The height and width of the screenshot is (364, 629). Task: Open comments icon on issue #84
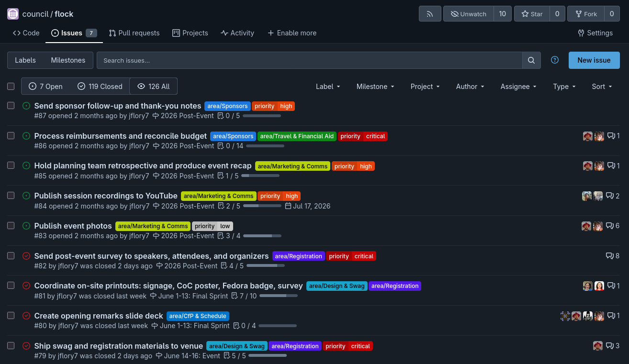click(x=609, y=196)
